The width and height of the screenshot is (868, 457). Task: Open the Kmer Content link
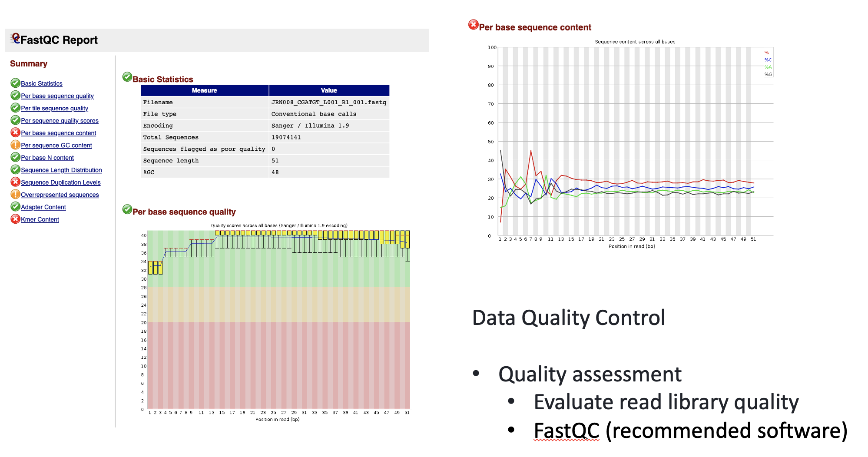[40, 220]
